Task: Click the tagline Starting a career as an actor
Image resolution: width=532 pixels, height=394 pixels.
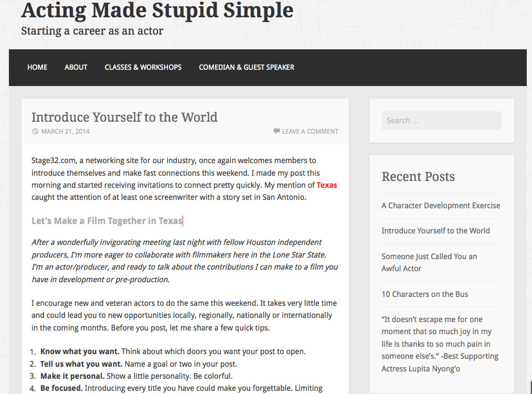Action: click(92, 31)
